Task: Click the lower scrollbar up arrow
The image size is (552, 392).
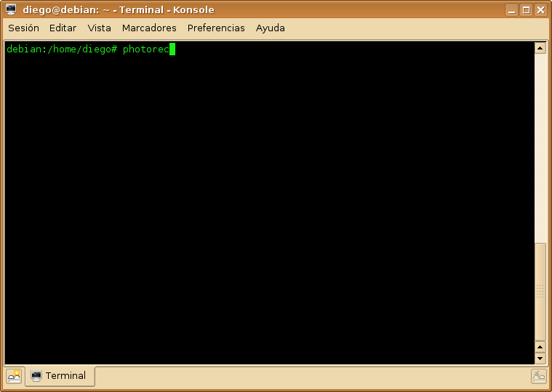Action: pos(540,347)
